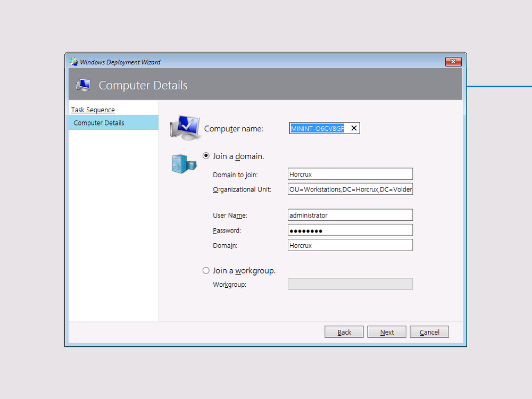Click the Organizational Unit label

point(242,189)
